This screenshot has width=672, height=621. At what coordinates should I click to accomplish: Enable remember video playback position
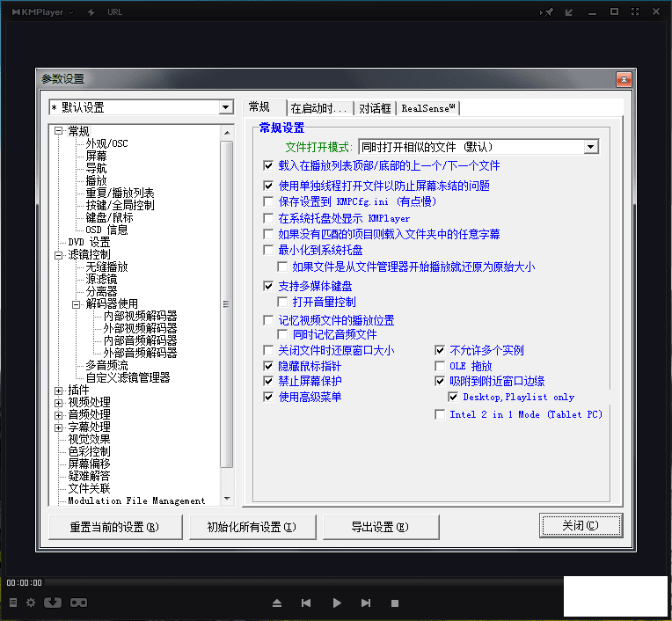click(268, 320)
